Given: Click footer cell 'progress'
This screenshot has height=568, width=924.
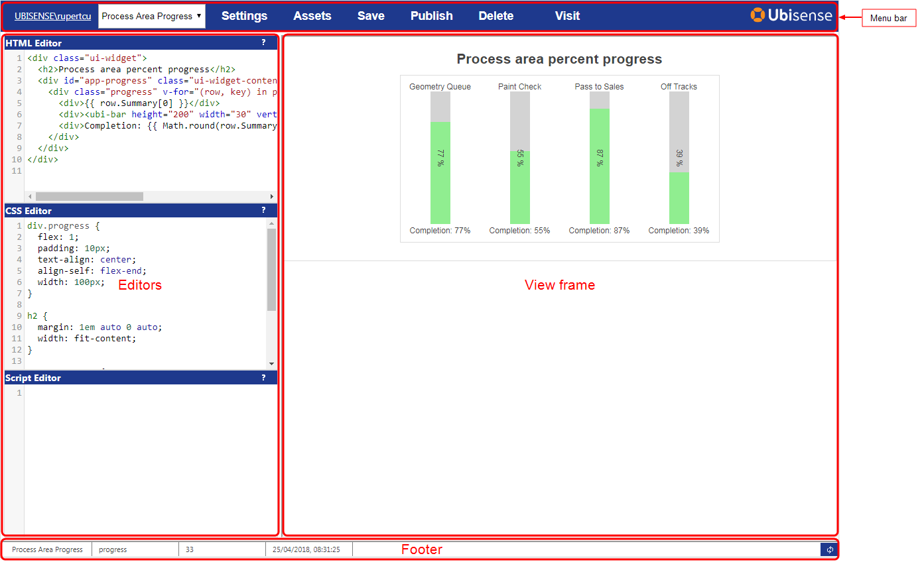Looking at the screenshot, I should (x=135, y=549).
